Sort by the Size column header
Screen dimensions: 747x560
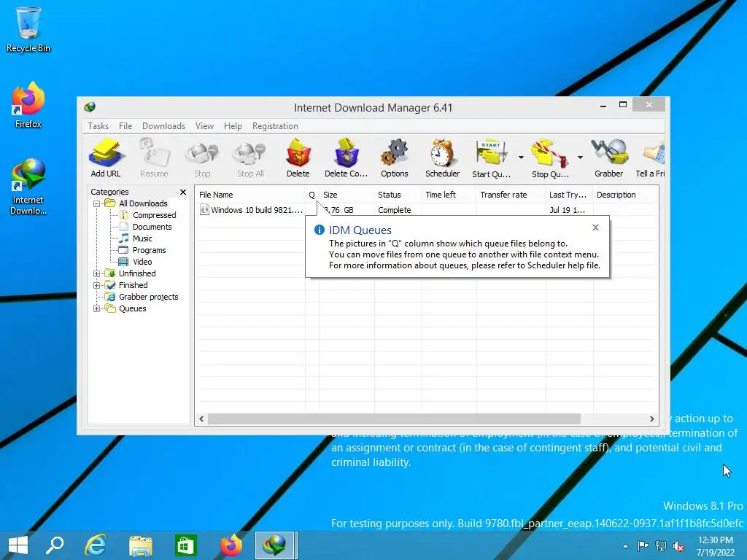(x=347, y=195)
